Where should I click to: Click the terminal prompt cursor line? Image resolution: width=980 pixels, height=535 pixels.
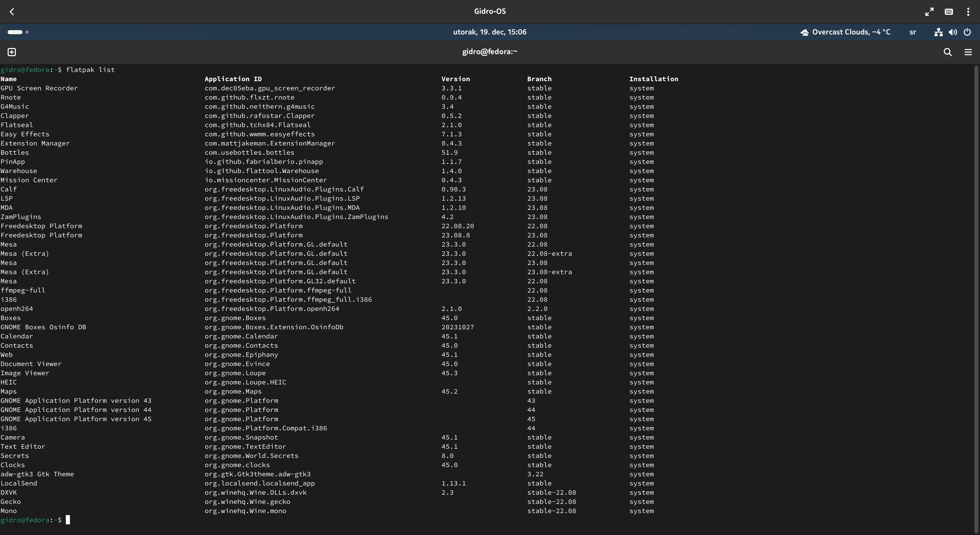68,520
